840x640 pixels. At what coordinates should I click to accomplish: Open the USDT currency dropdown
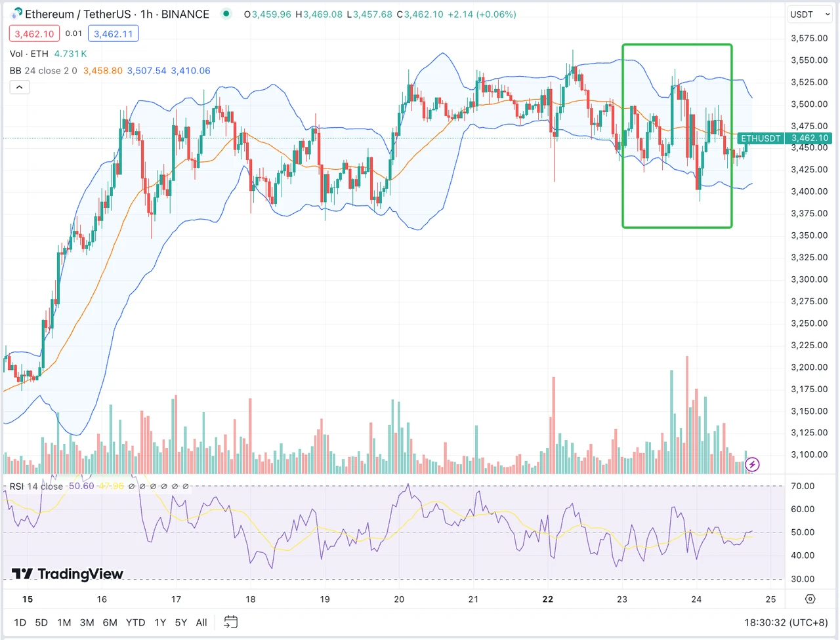pos(809,14)
